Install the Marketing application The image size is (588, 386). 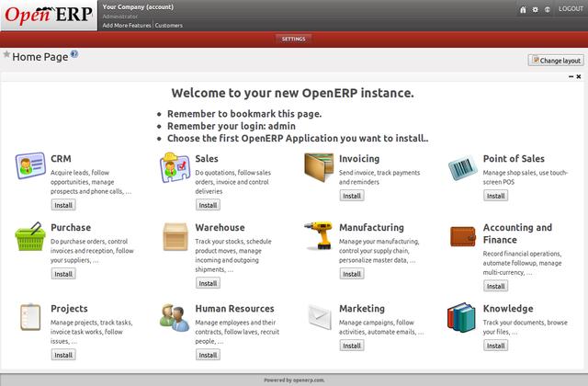click(352, 346)
